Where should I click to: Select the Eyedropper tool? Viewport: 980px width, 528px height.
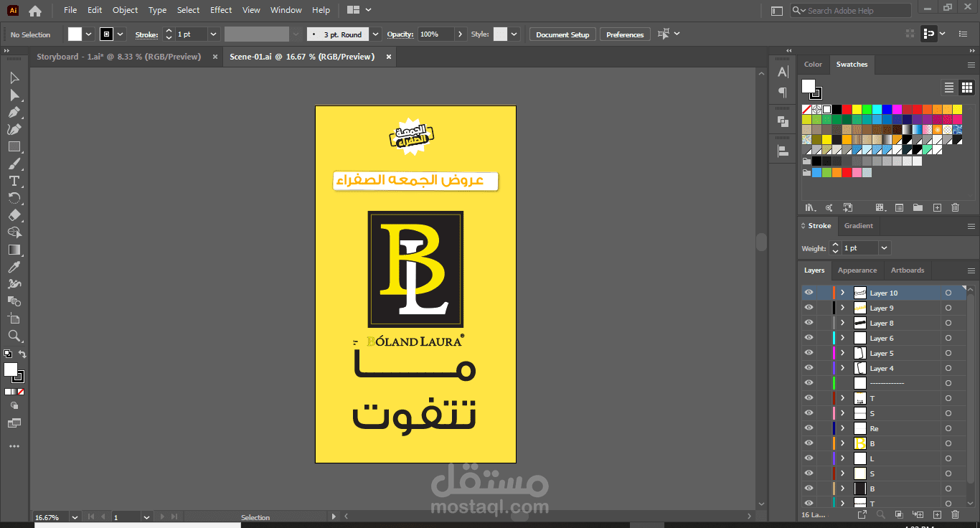[x=14, y=267]
